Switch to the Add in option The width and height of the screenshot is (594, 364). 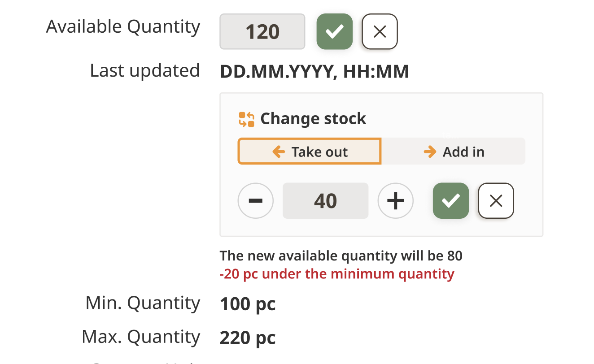click(453, 152)
